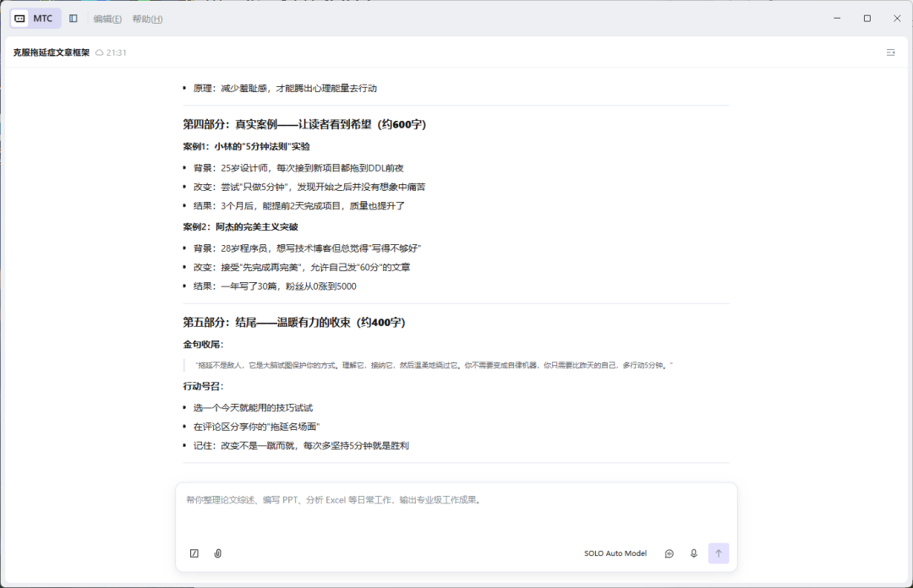The image size is (913, 588).
Task: Click the line 背景：25岁设计师
Action: tap(298, 167)
